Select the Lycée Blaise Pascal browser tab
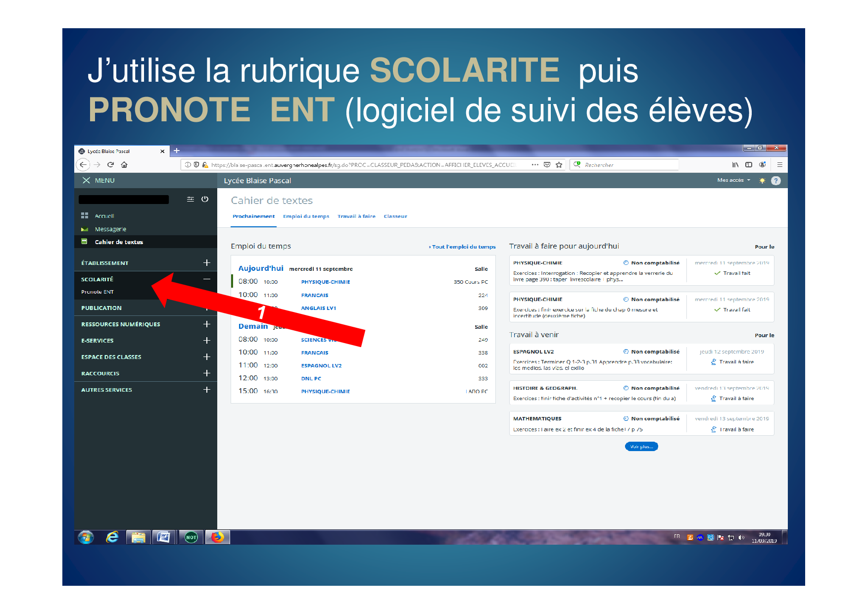Screen dimensions: 868x614 (x=122, y=151)
